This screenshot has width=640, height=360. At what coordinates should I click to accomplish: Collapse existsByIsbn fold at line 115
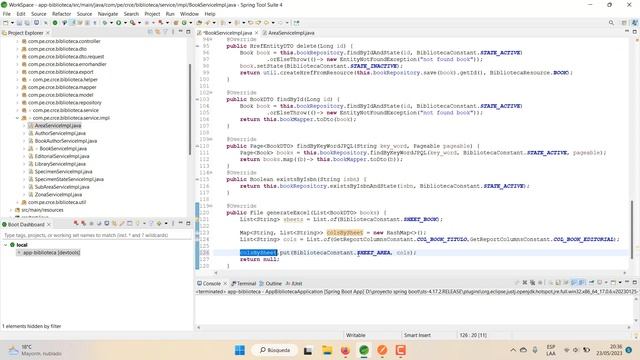point(198,179)
